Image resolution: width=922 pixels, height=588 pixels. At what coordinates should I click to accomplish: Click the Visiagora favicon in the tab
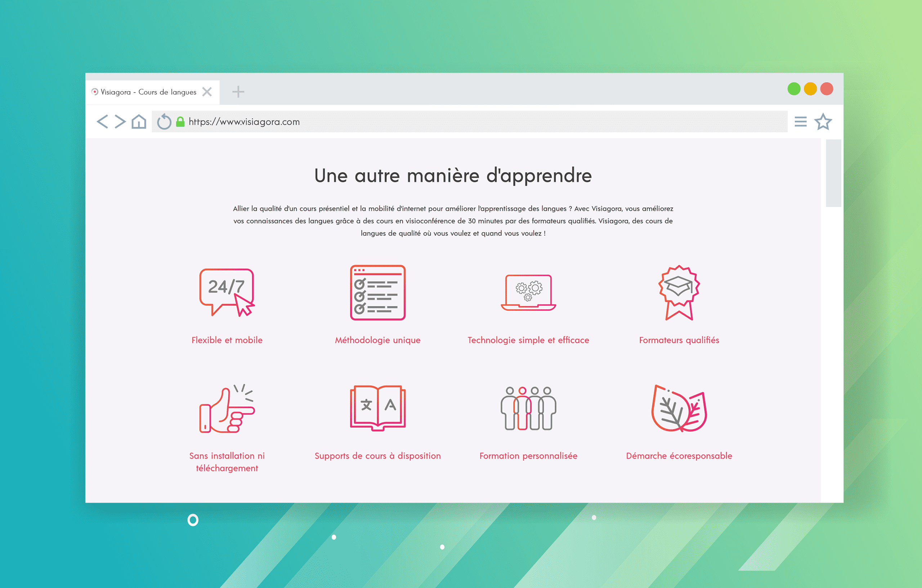(95, 92)
